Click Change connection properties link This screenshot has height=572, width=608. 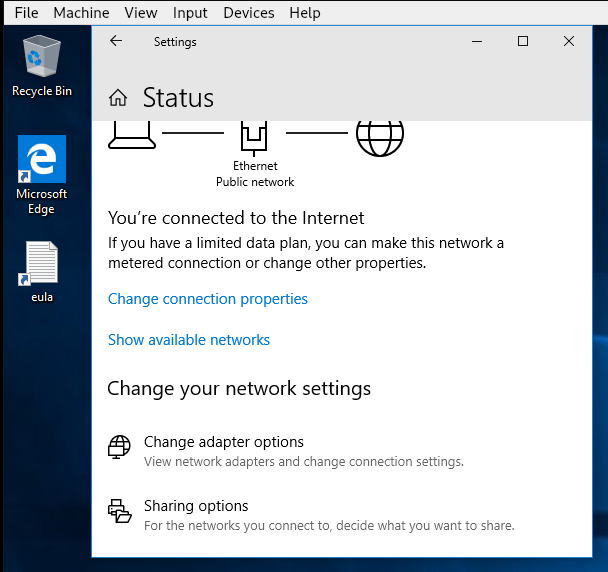pyautogui.click(x=208, y=299)
